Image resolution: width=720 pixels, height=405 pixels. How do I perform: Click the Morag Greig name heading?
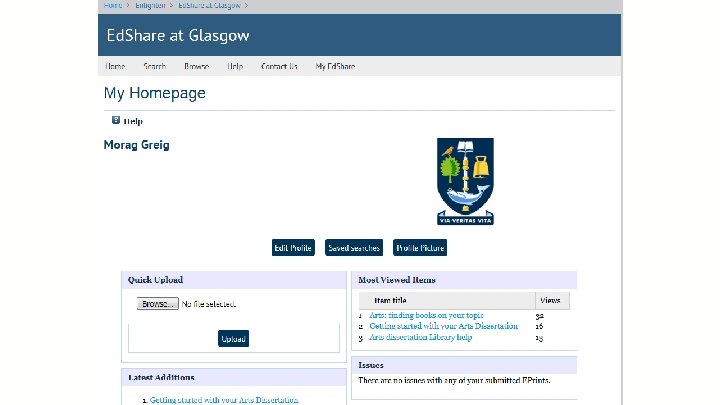[x=137, y=145]
